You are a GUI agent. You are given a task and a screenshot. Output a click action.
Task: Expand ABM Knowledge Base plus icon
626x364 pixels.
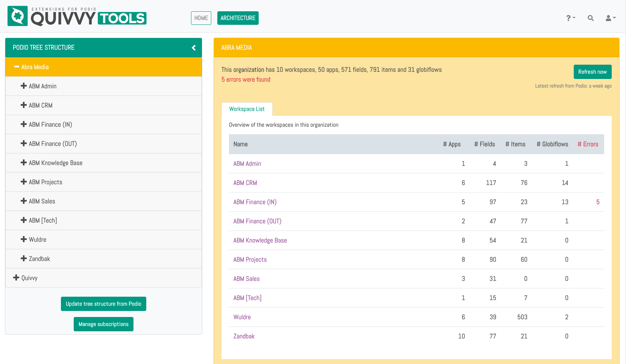tap(24, 163)
